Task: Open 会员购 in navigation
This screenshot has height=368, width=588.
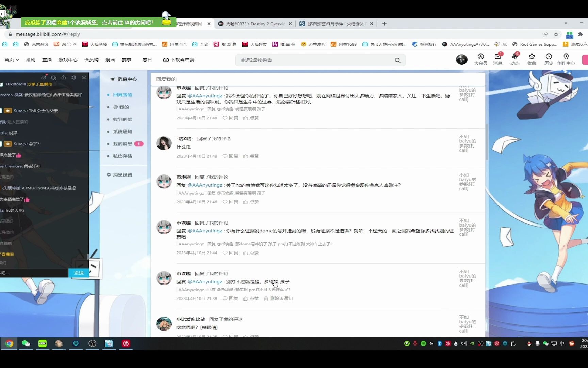Action: pos(92,60)
